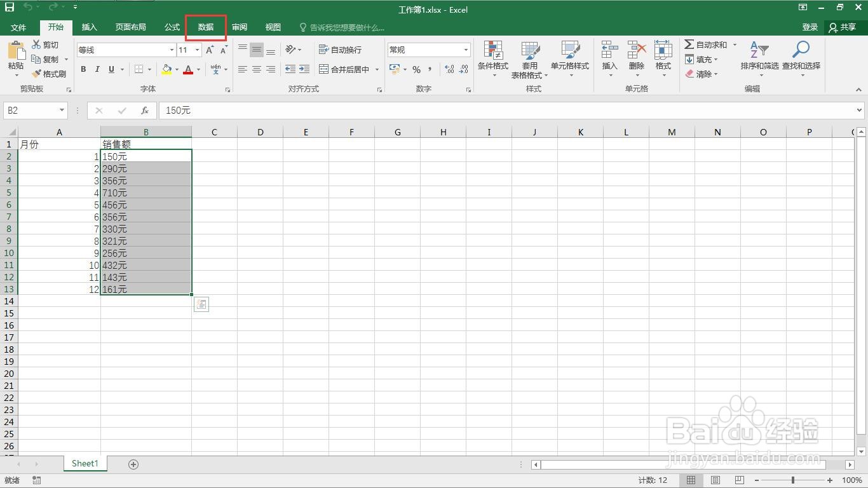The width and height of the screenshot is (868, 488).
Task: Click the Share (共享) button
Action: 843,27
